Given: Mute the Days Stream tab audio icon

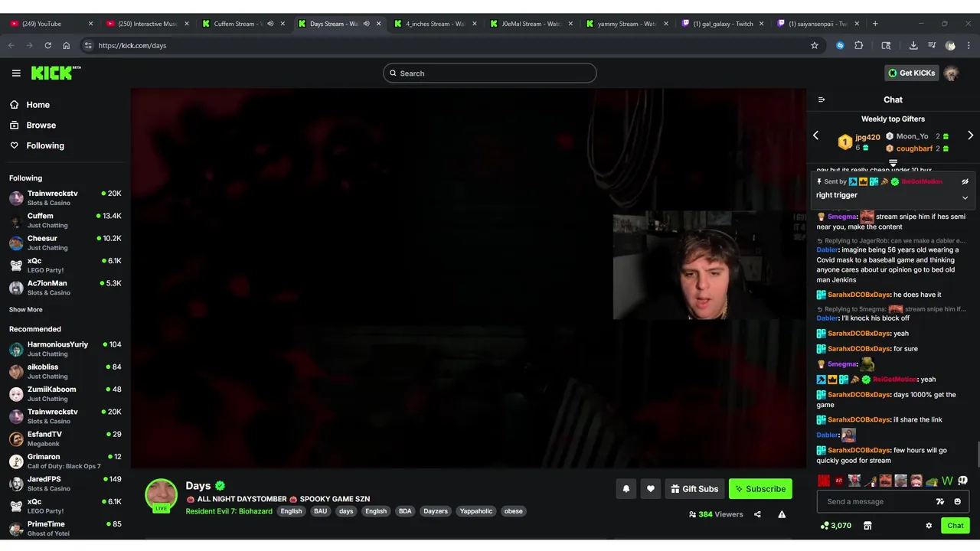Looking at the screenshot, I should coord(366,24).
